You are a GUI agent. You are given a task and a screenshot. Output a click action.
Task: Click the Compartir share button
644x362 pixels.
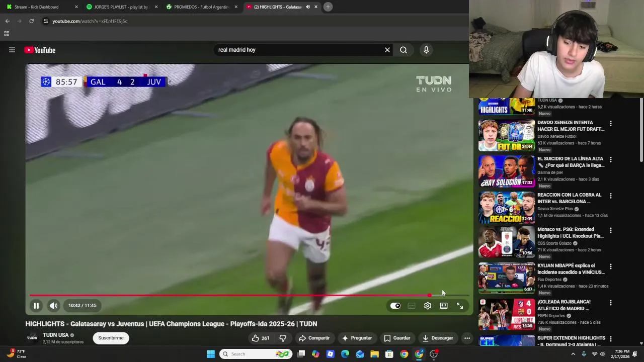pos(314,338)
